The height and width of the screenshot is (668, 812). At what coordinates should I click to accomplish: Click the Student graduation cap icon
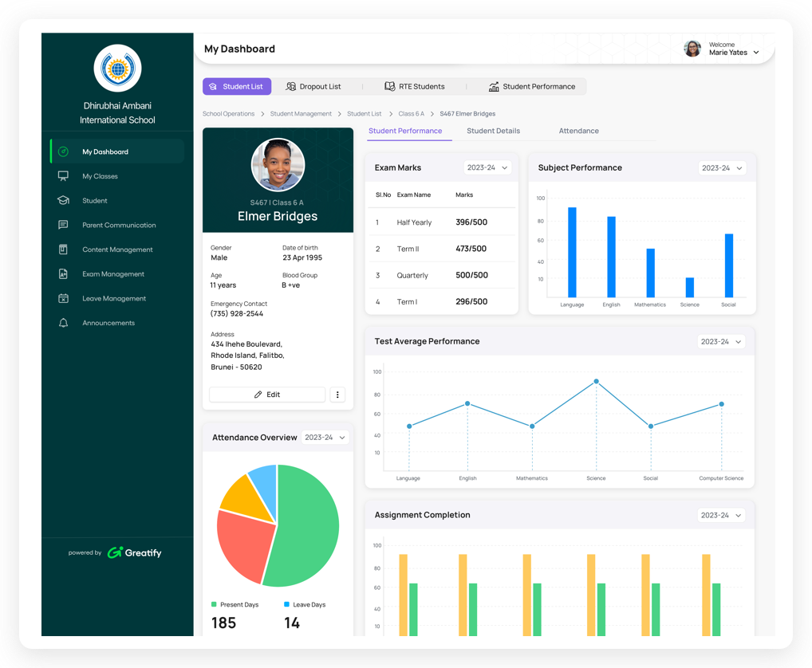[64, 201]
